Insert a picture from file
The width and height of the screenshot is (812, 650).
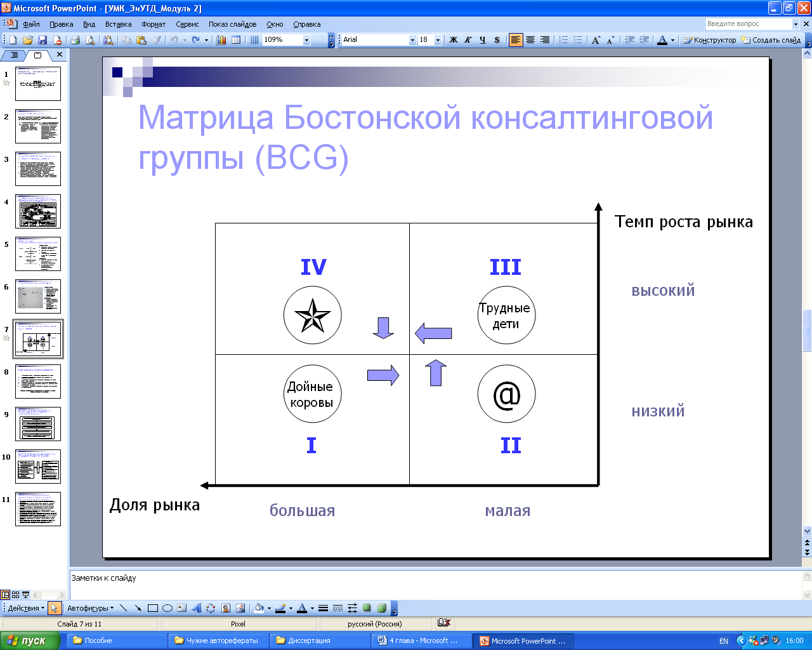click(x=240, y=608)
